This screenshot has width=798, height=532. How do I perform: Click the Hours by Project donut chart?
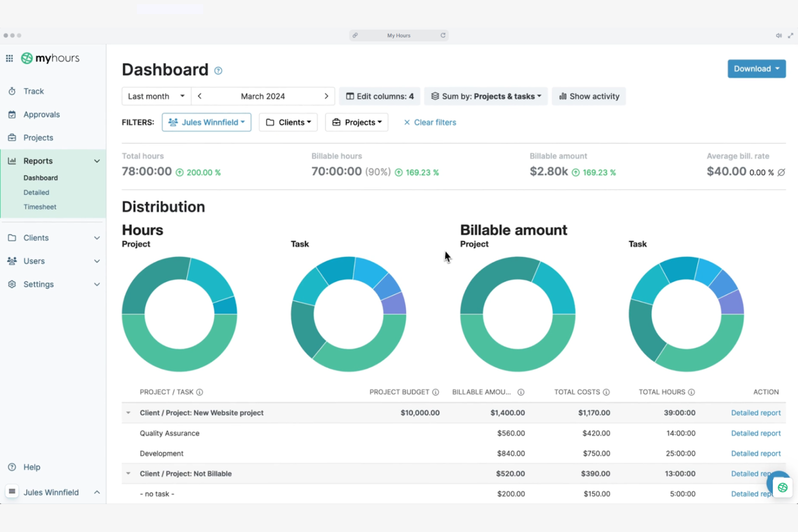[180, 314]
